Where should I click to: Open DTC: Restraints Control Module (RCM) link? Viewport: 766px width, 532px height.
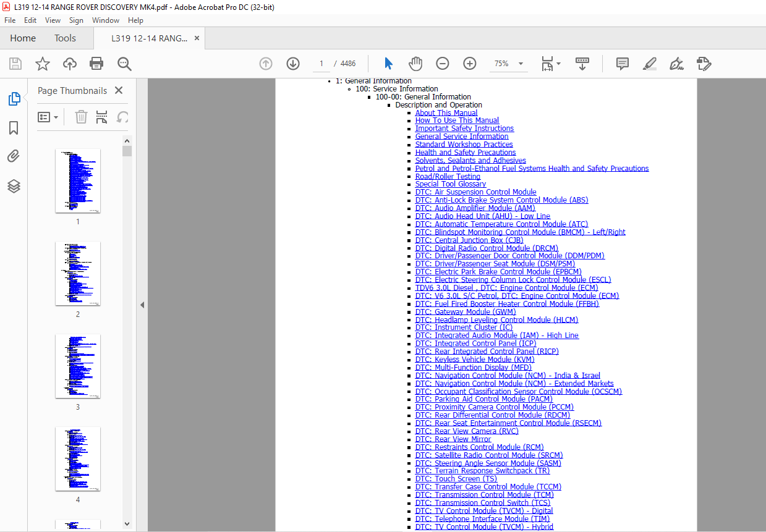point(480,447)
